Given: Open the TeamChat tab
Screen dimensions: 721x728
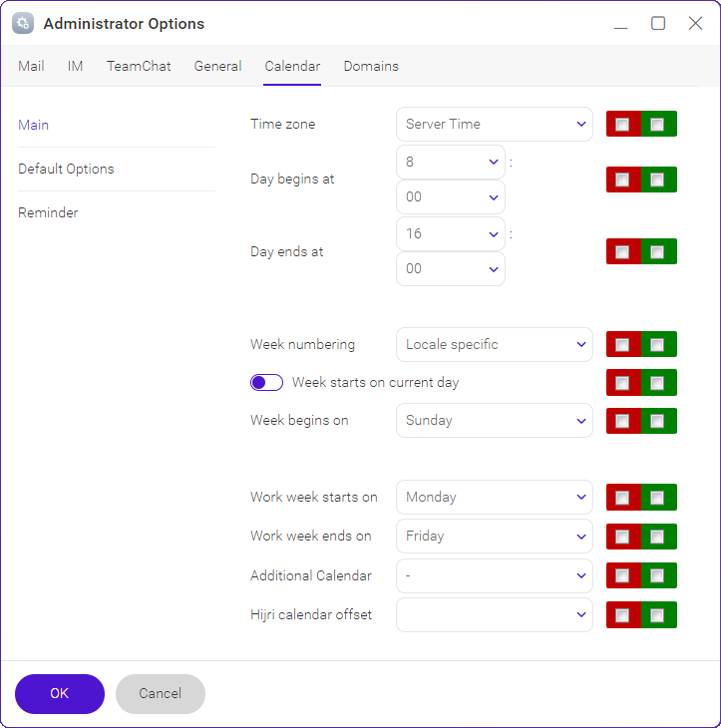Looking at the screenshot, I should pos(139,66).
